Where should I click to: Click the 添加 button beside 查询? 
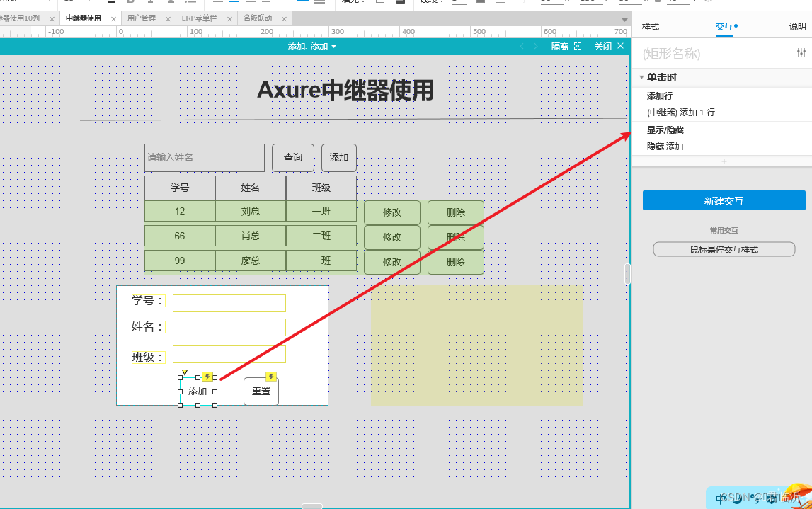339,157
